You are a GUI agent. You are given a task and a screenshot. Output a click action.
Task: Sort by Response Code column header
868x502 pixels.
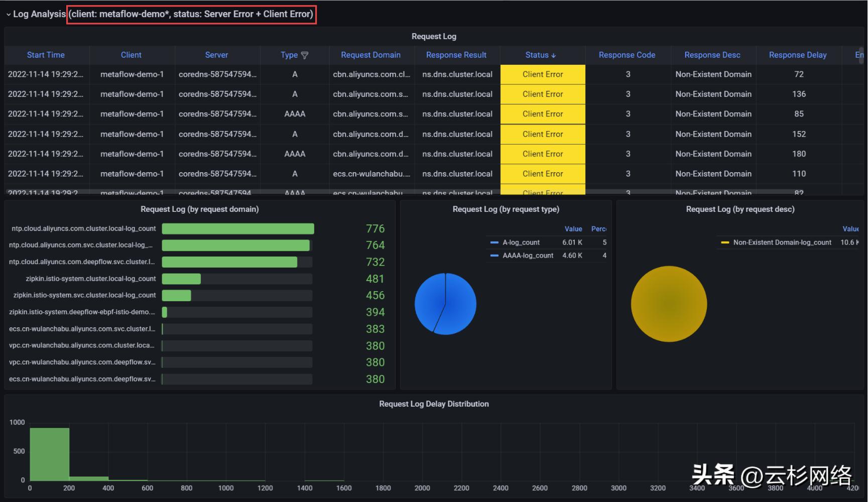click(x=627, y=55)
